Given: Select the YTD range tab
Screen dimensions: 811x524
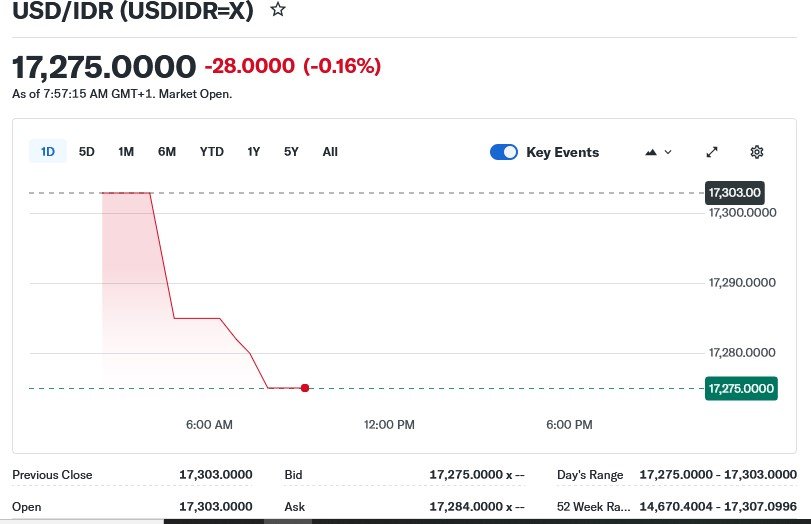Looking at the screenshot, I should [x=212, y=152].
